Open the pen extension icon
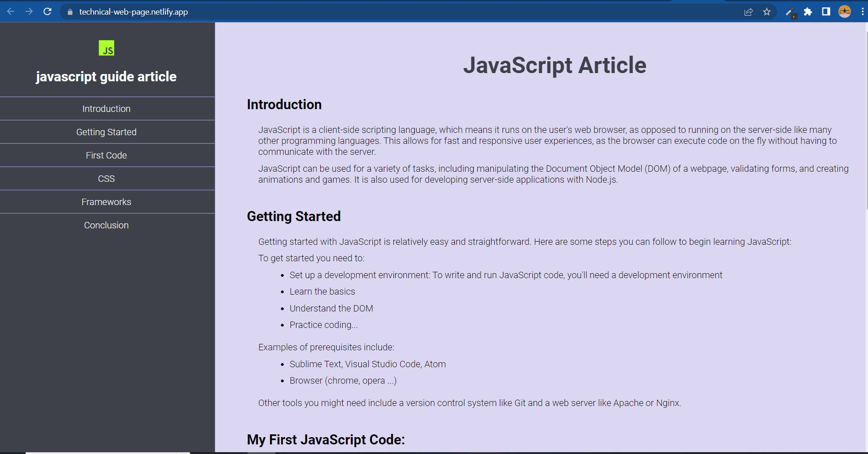The height and width of the screenshot is (454, 868). point(790,12)
